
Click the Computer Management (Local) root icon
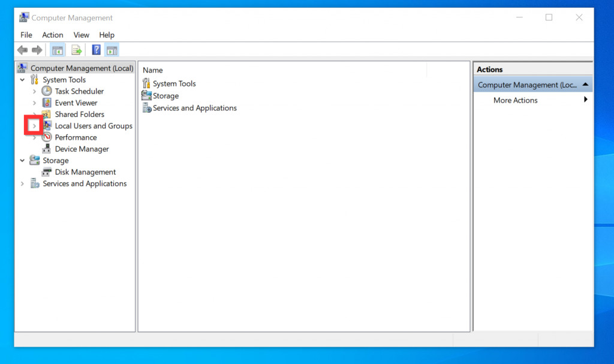[x=22, y=68]
